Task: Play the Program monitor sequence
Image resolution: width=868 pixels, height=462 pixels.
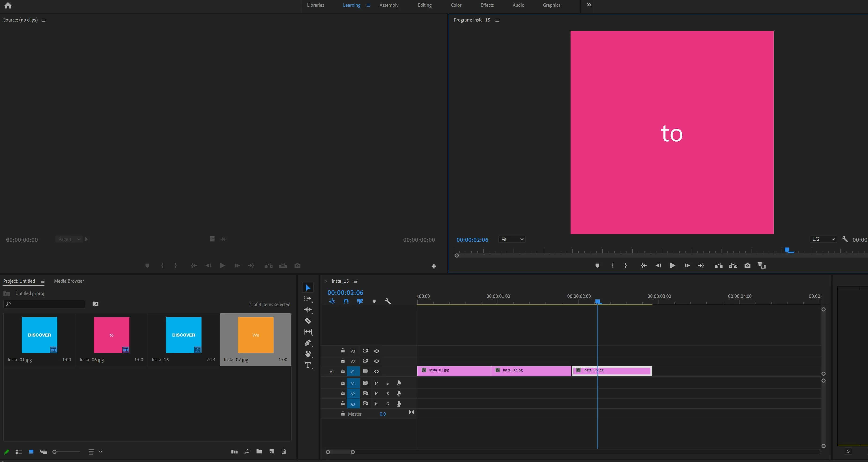Action: (672, 266)
